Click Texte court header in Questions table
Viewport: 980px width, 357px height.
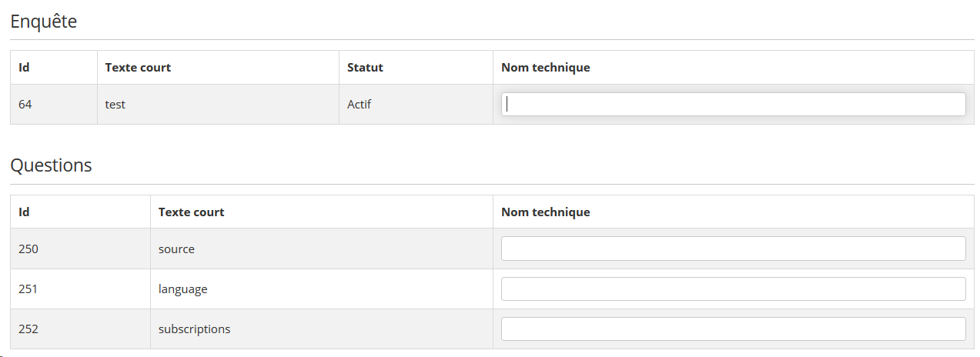(191, 212)
